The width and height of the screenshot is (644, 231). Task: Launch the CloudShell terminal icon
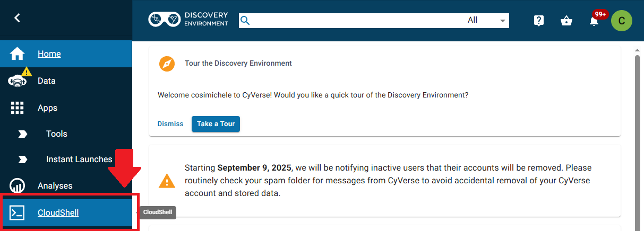18,213
